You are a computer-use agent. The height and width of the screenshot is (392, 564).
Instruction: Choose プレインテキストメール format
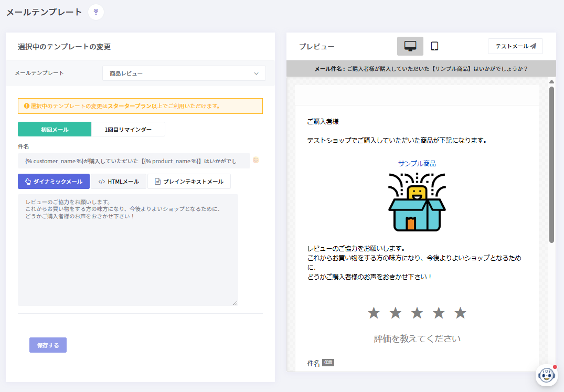[189, 182]
